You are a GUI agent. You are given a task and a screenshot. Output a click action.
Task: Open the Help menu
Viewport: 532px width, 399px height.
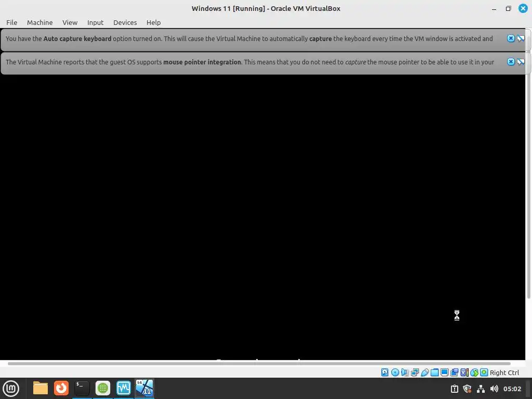(x=153, y=22)
